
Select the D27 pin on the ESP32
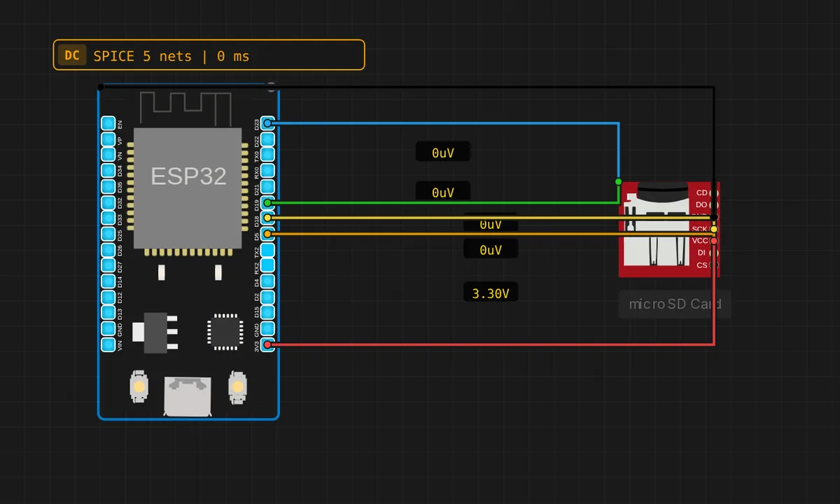[x=108, y=266]
